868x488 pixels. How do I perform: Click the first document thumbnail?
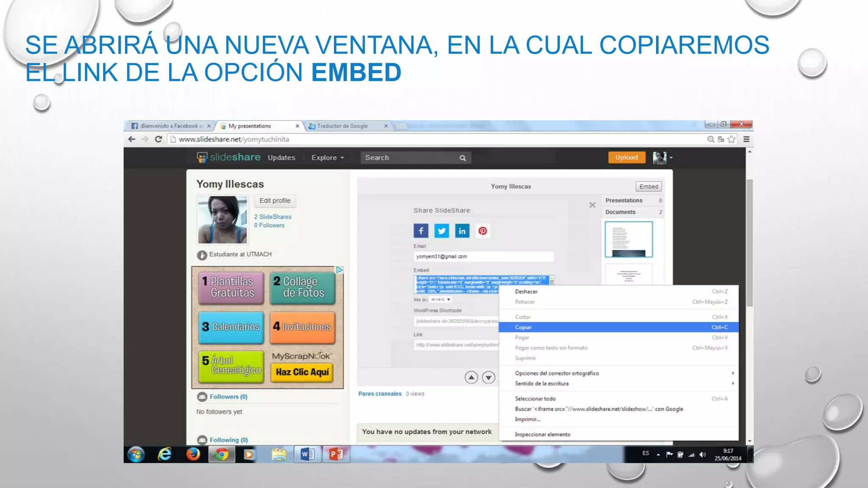[629, 239]
